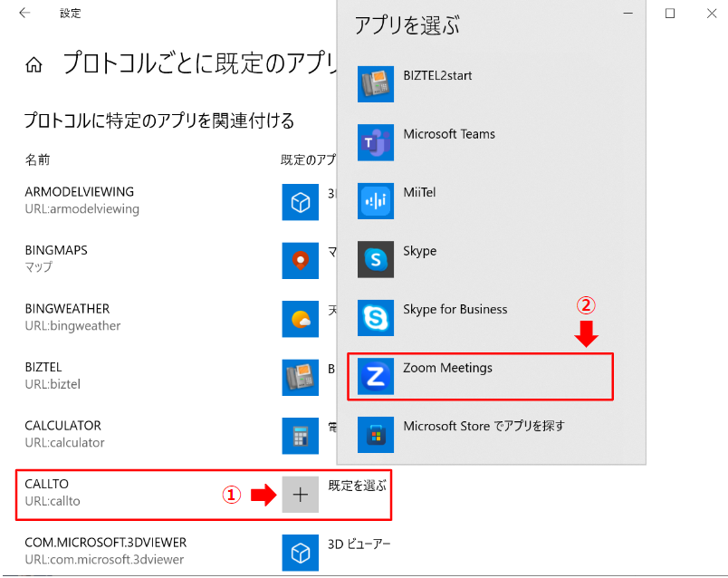Viewport: 728px width, 578px height.
Task: Choose Zoom Meetings label in the list
Action: (447, 368)
